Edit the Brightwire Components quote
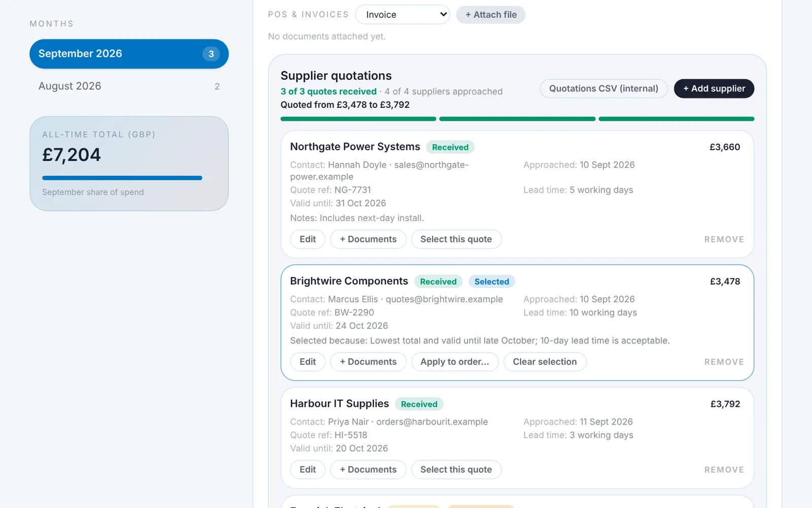 point(308,362)
